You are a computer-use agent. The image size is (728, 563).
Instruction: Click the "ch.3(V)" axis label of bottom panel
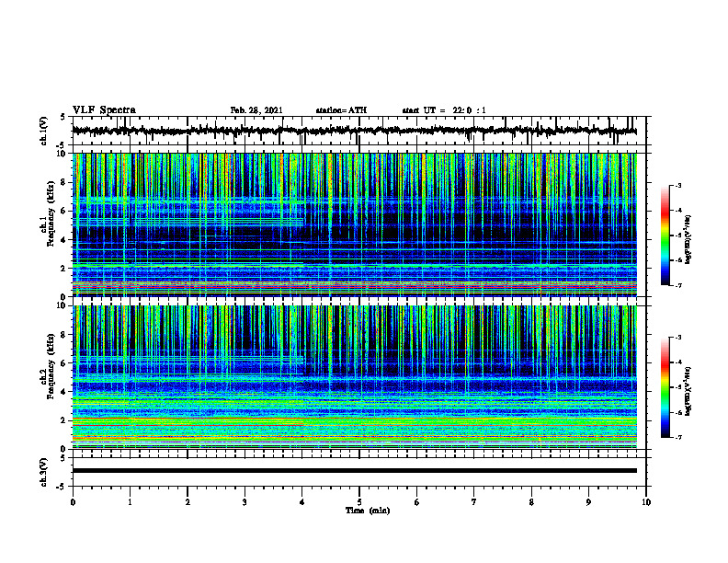44,473
